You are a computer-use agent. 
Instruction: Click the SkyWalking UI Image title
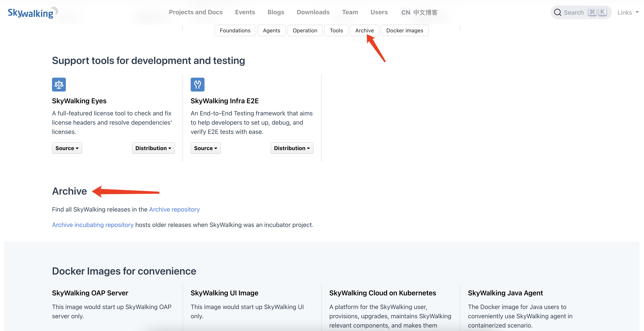(224, 293)
